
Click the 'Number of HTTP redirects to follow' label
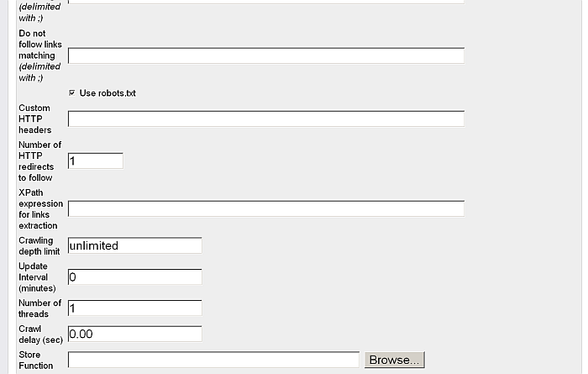[x=39, y=161]
